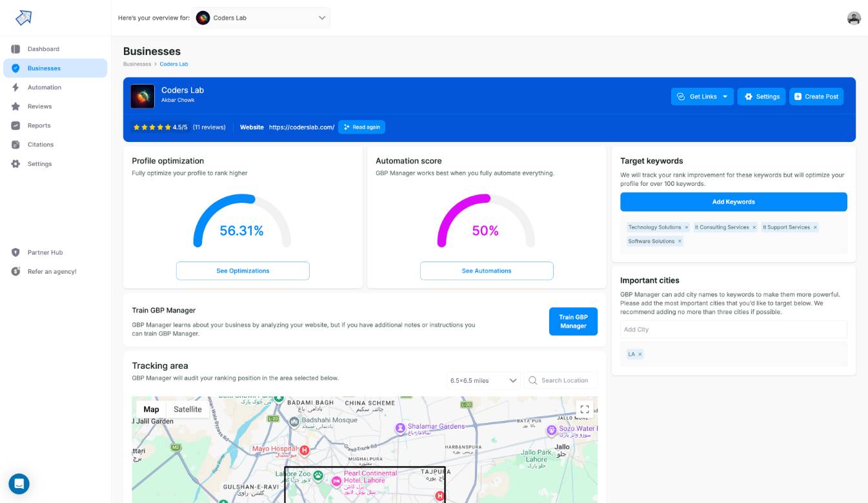Viewport: 868px width, 503px height.
Task: Remove the It Support Services keyword
Action: (x=815, y=227)
